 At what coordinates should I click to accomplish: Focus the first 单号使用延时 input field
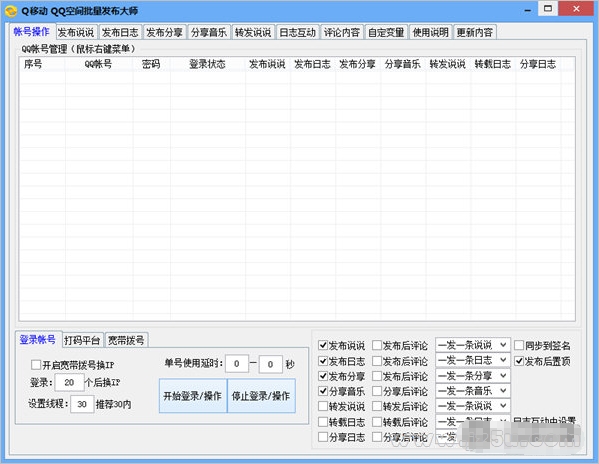click(x=237, y=364)
